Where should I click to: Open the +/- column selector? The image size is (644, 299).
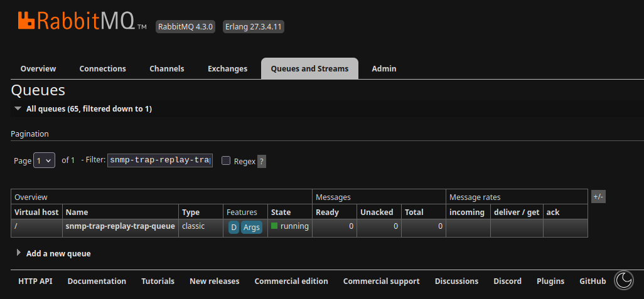click(598, 197)
